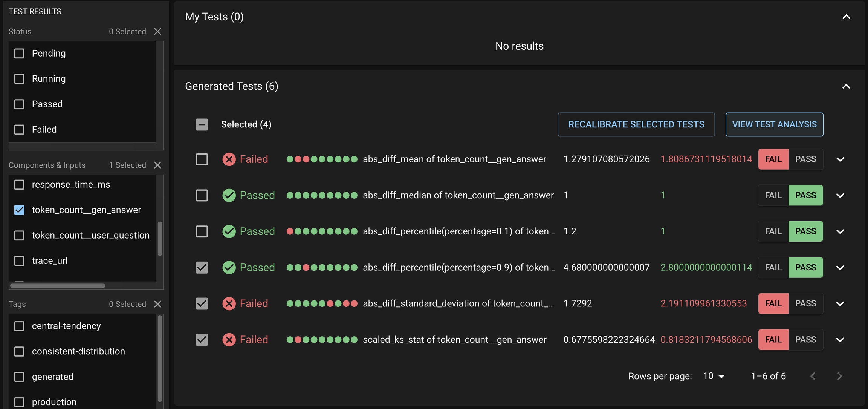The image size is (868, 409).
Task: Clear the Components & Inputs filter X icon
Action: 157,165
